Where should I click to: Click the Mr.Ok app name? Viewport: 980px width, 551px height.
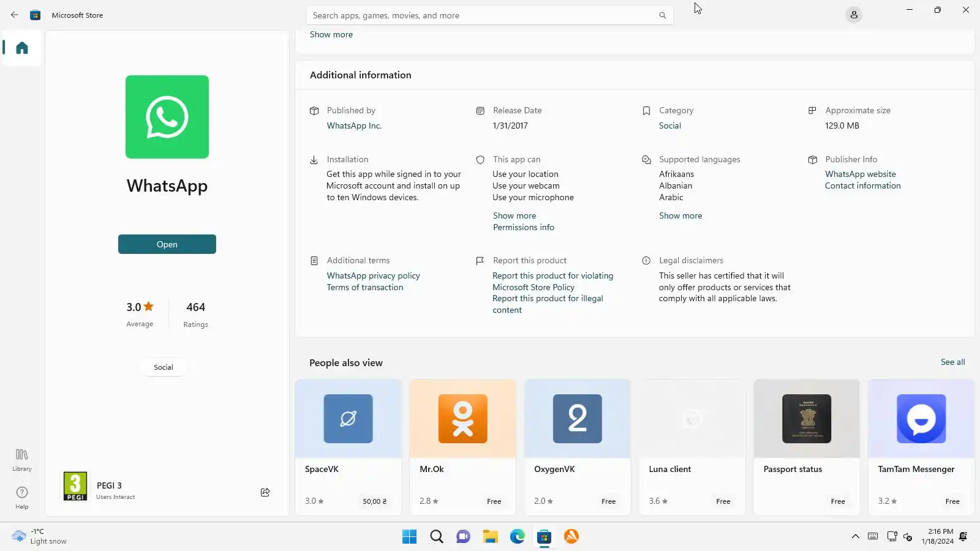[x=432, y=469]
